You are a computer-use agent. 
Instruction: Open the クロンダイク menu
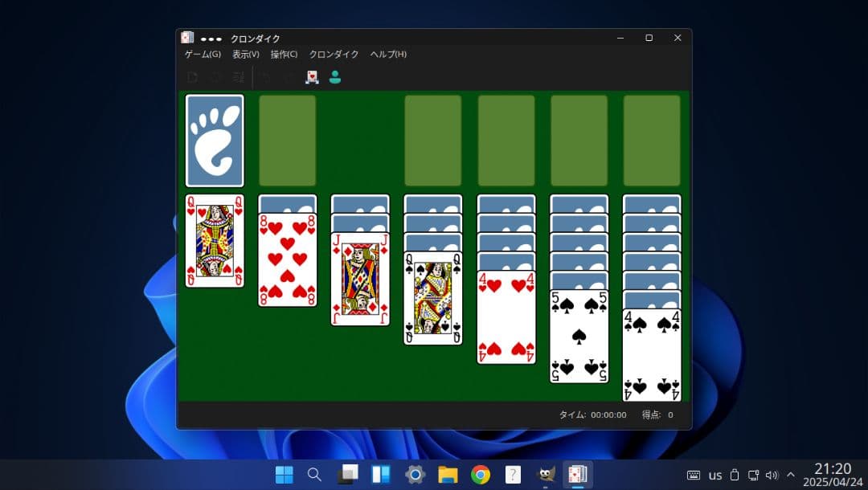point(333,54)
